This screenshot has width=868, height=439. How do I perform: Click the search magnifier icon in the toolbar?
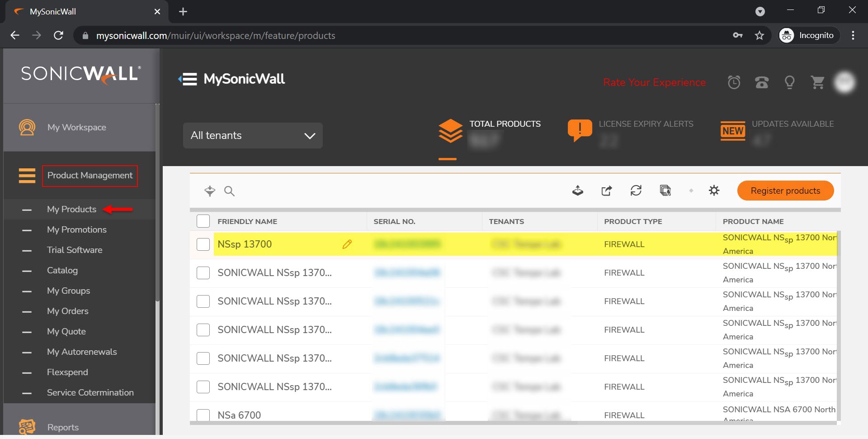point(229,191)
